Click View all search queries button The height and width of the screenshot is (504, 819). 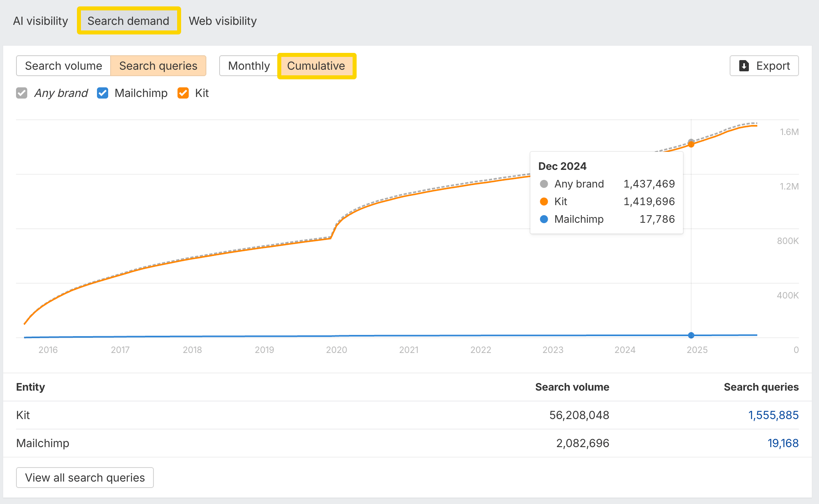[x=85, y=478]
